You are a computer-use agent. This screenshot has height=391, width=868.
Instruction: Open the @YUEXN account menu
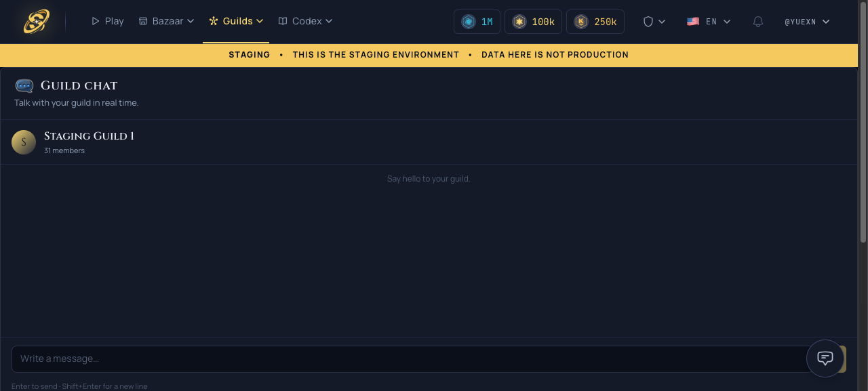807,22
